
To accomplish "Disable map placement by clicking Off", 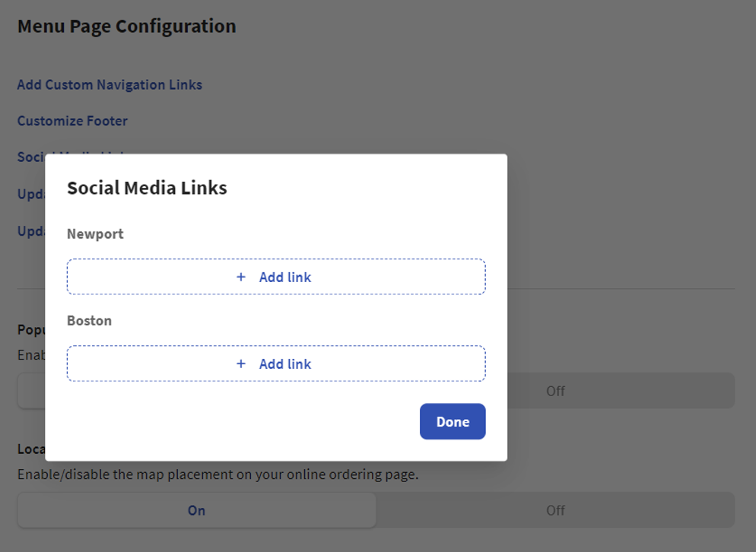I will coord(555,510).
